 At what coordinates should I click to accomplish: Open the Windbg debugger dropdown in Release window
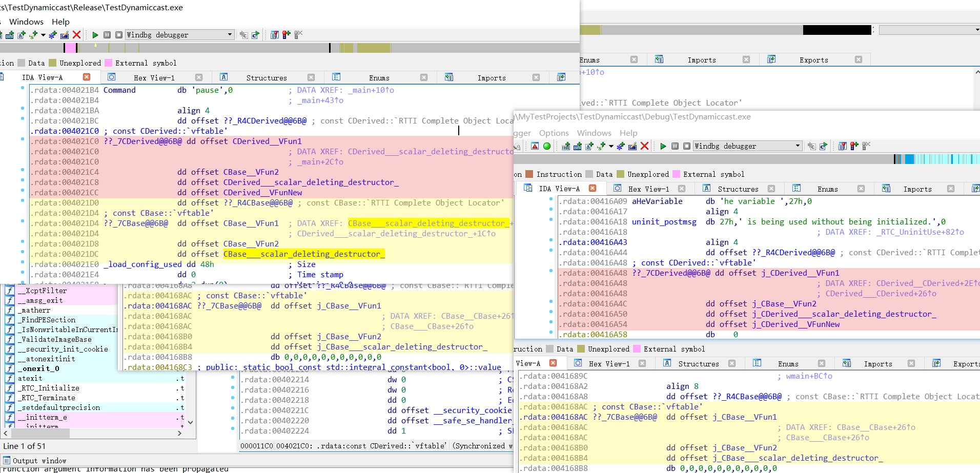coord(230,35)
